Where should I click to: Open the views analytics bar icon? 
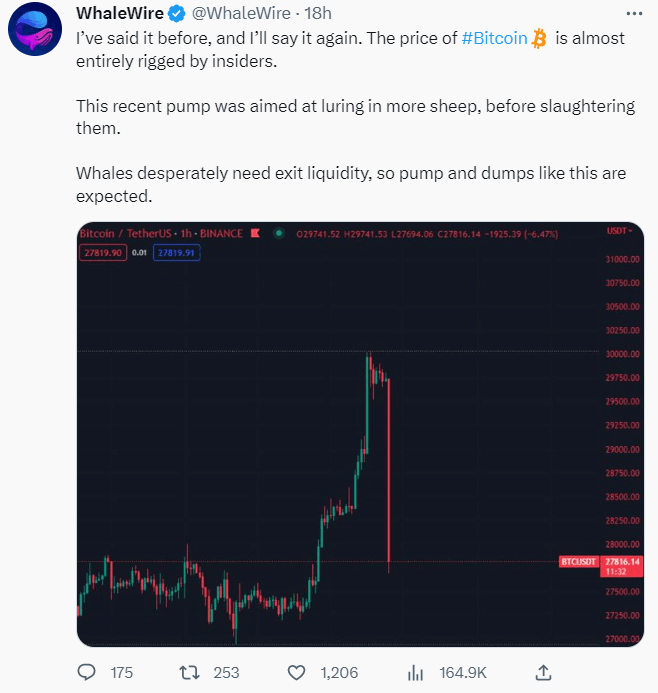(x=415, y=673)
